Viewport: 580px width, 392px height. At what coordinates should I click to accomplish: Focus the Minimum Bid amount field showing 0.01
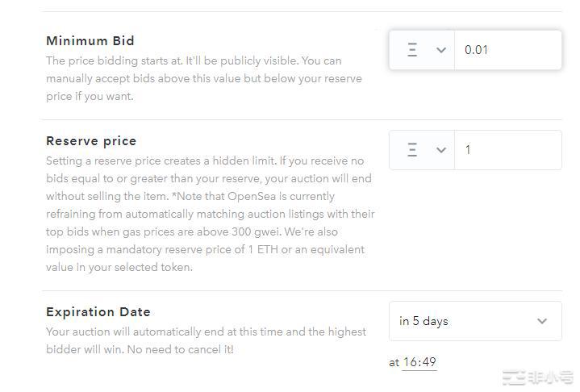click(x=508, y=50)
